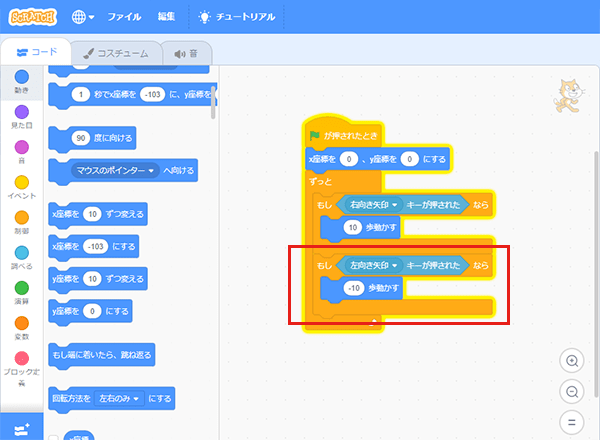Open チュートリアル from the menu bar
Viewport: 600px width, 440px height.
pos(237,17)
